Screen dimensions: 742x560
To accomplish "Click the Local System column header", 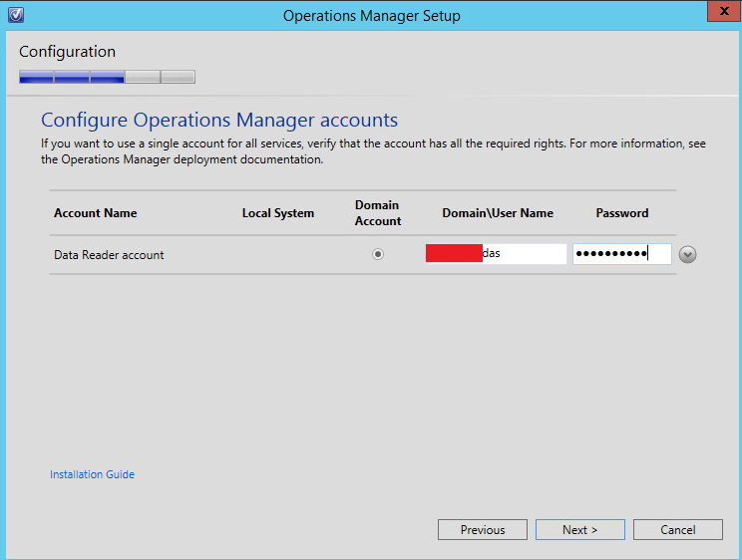I will tap(278, 213).
